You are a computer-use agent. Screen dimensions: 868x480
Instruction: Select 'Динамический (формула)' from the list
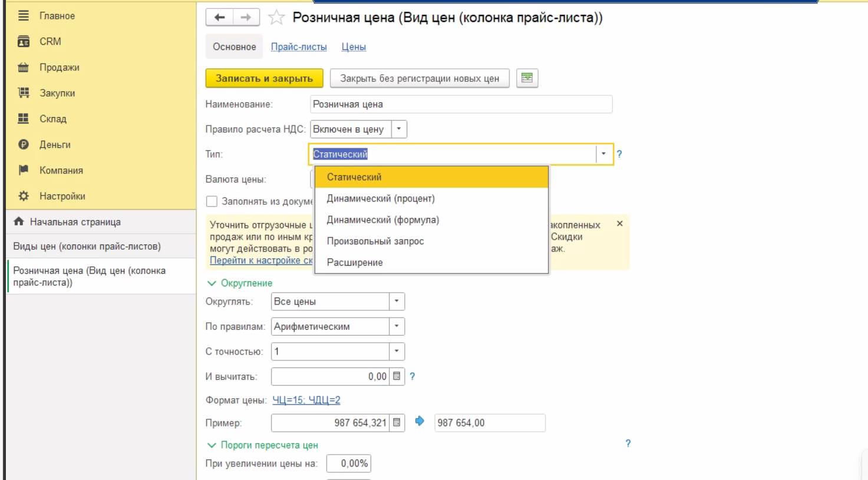[382, 220]
